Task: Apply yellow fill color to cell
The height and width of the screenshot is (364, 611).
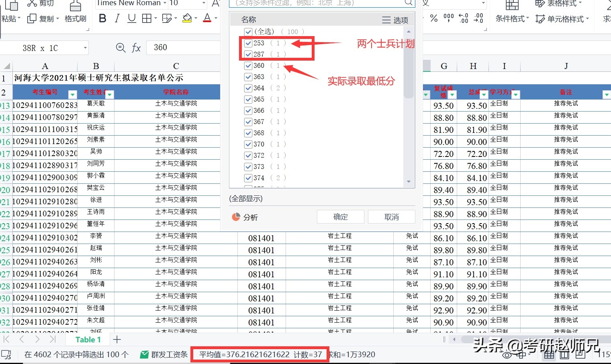Action: (x=186, y=18)
